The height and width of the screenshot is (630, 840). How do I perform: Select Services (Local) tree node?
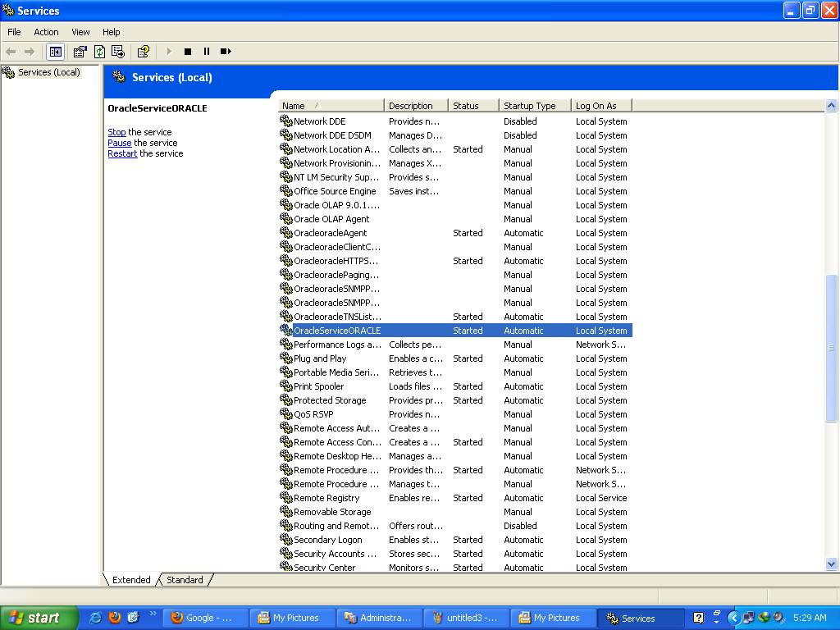(x=48, y=72)
